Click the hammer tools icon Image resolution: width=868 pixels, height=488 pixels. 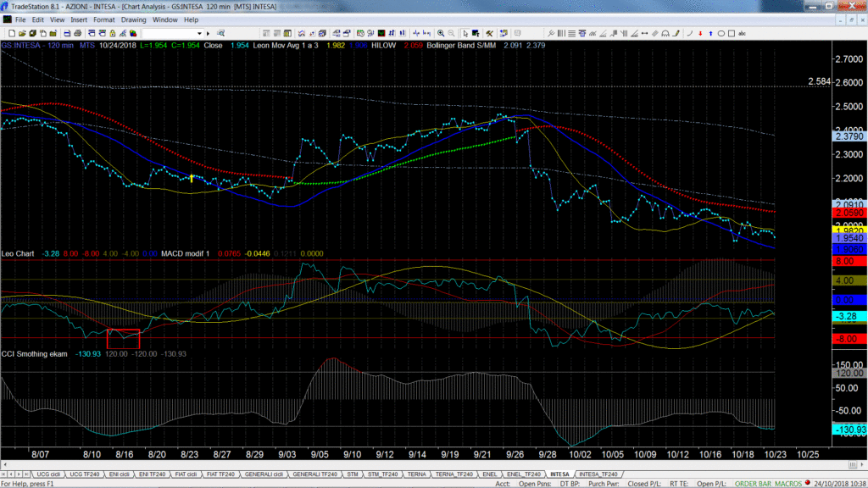[489, 33]
